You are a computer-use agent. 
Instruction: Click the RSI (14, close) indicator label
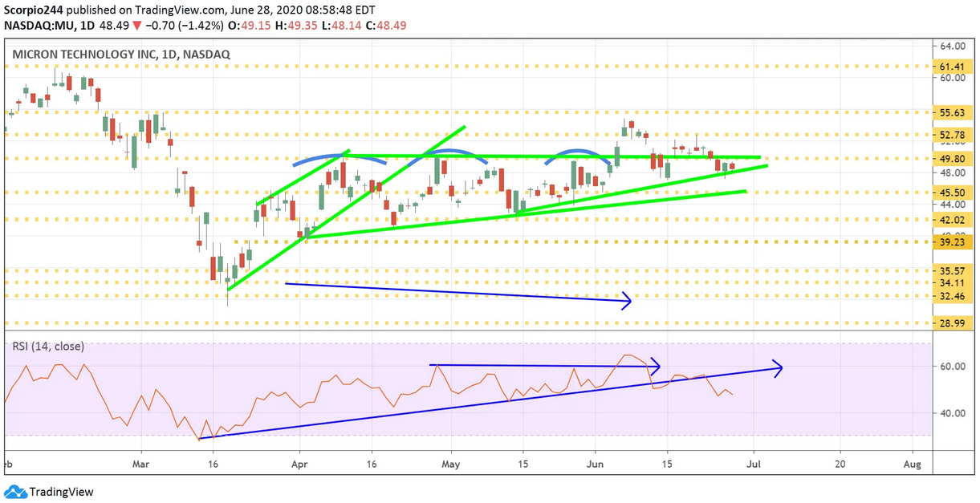47,347
